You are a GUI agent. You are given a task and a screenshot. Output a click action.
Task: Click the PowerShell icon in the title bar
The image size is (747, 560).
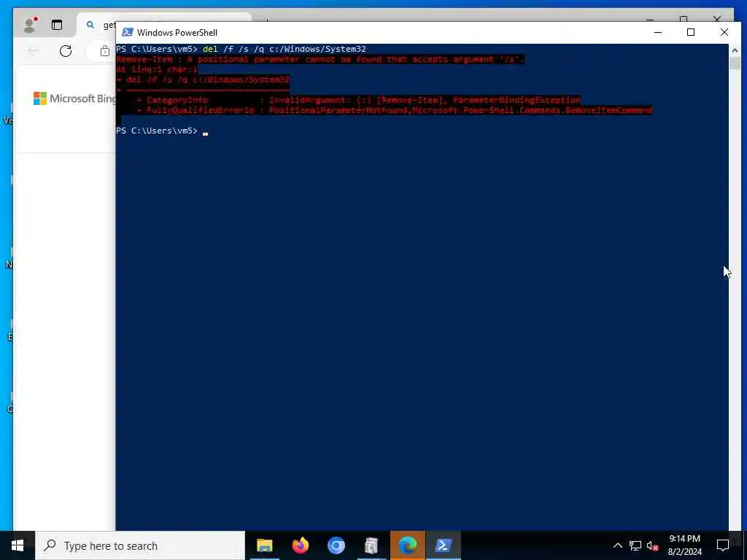[x=127, y=32]
